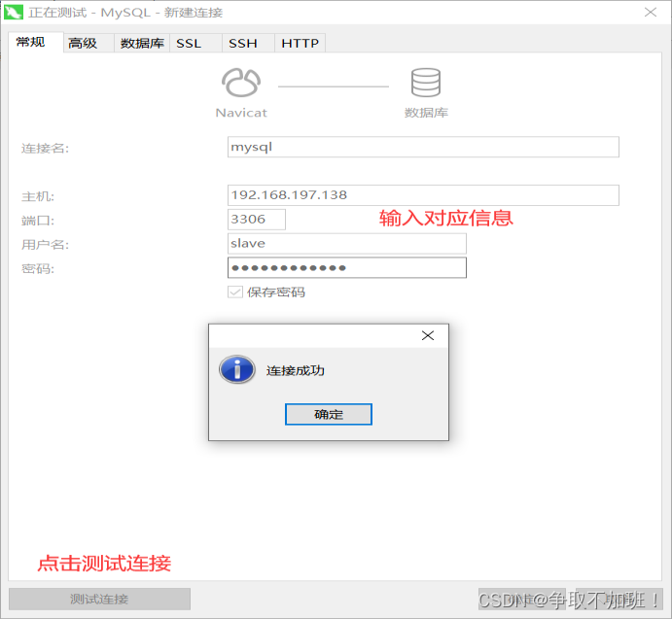Image resolution: width=672 pixels, height=619 pixels.
Task: Click the 连接成功 message text
Action: click(x=295, y=370)
